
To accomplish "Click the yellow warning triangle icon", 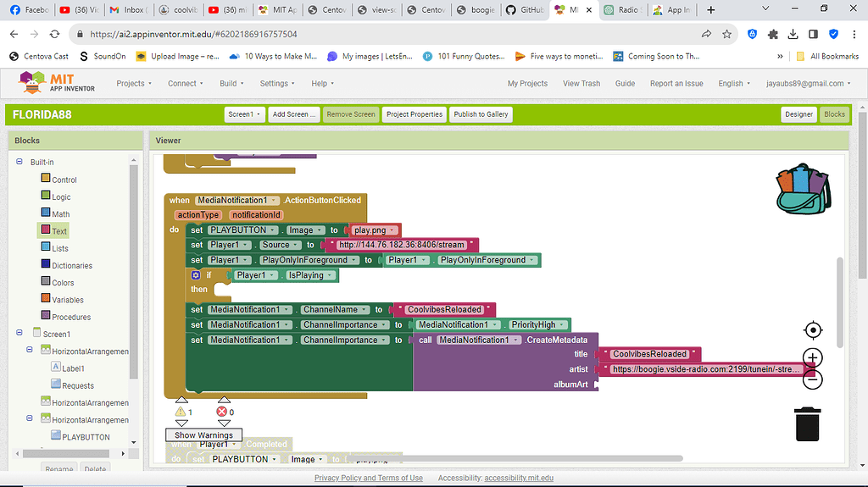I will [x=181, y=412].
